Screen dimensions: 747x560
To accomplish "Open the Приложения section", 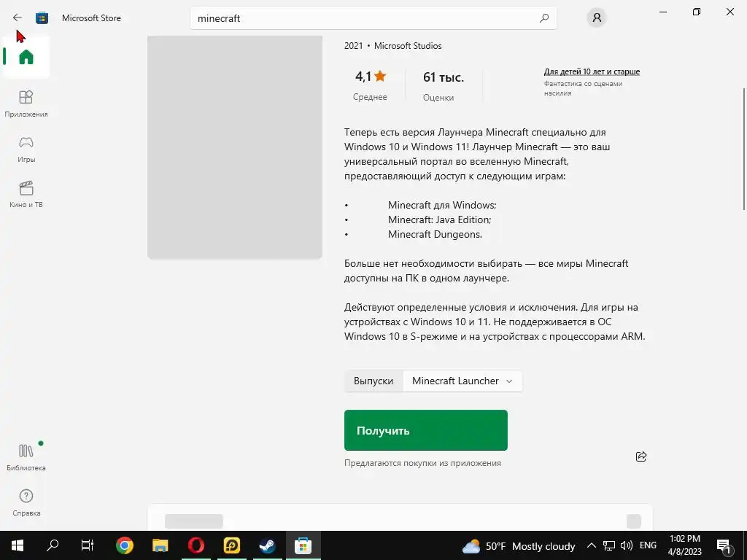I will pos(26,104).
